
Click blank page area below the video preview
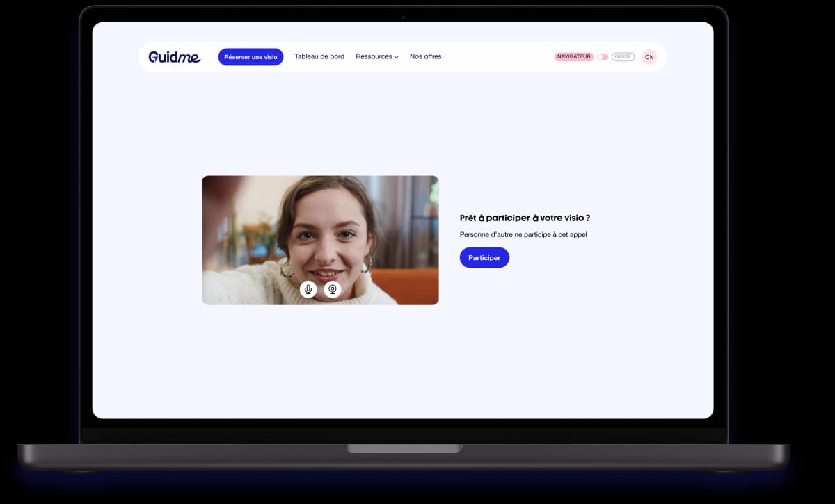click(320, 361)
